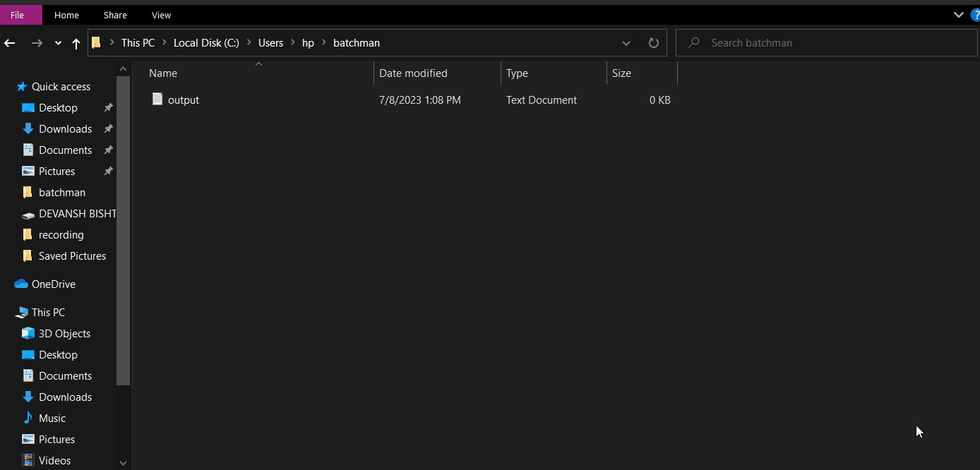
Task: Go up one folder level
Action: tap(76, 43)
